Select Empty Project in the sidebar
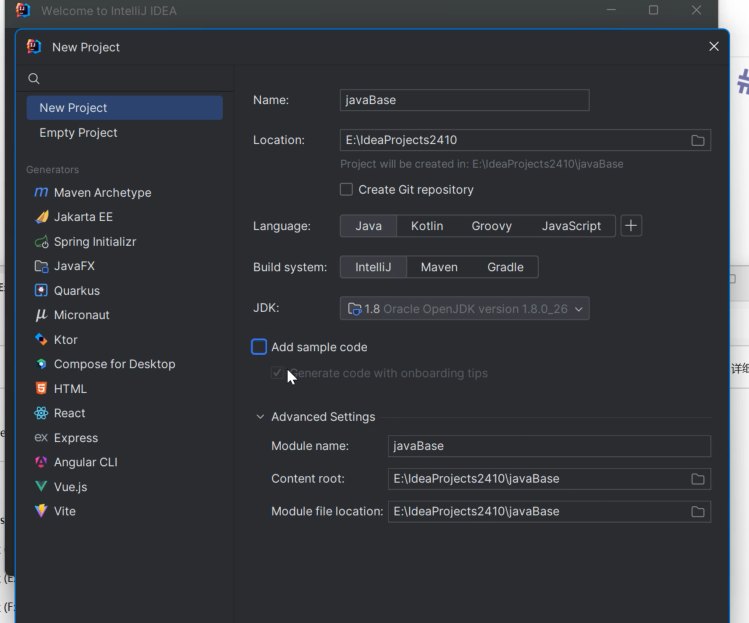 point(125,133)
